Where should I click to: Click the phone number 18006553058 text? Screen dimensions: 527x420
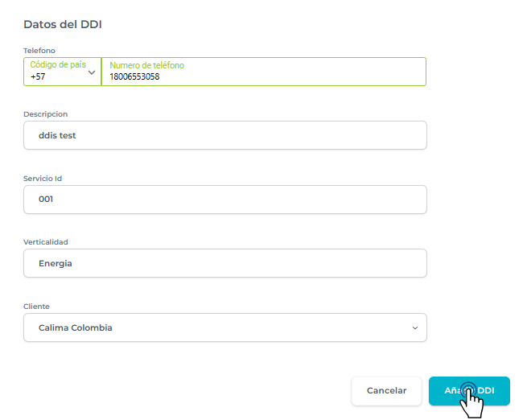134,77
